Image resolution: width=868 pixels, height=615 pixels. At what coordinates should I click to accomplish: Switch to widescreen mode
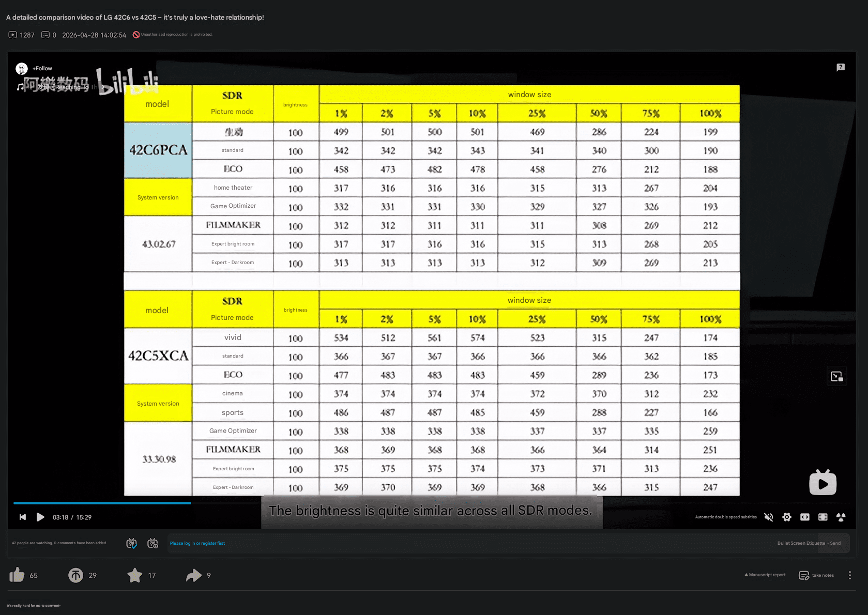[x=805, y=517]
